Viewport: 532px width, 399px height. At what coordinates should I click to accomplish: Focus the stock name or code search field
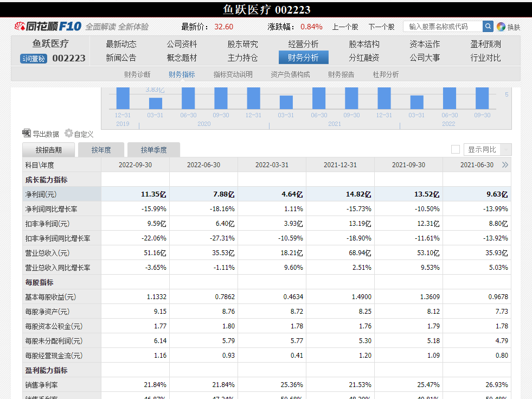[x=443, y=27]
